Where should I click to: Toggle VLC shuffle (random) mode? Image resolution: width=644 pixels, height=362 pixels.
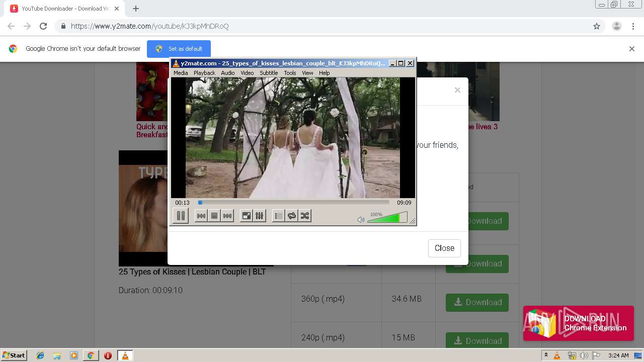click(x=304, y=216)
